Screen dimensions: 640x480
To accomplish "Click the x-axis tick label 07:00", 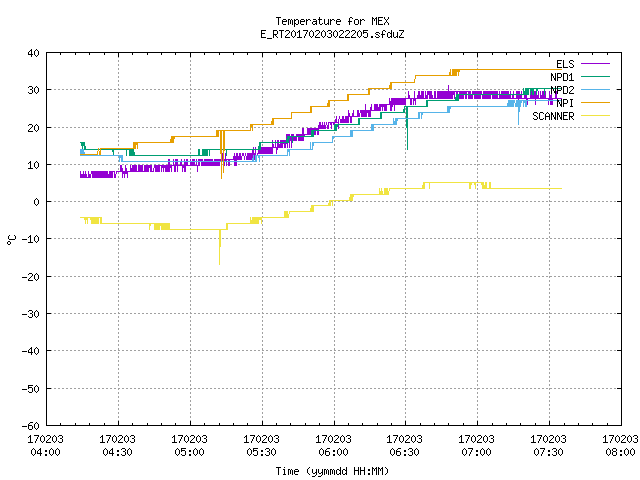I will coord(476,453).
